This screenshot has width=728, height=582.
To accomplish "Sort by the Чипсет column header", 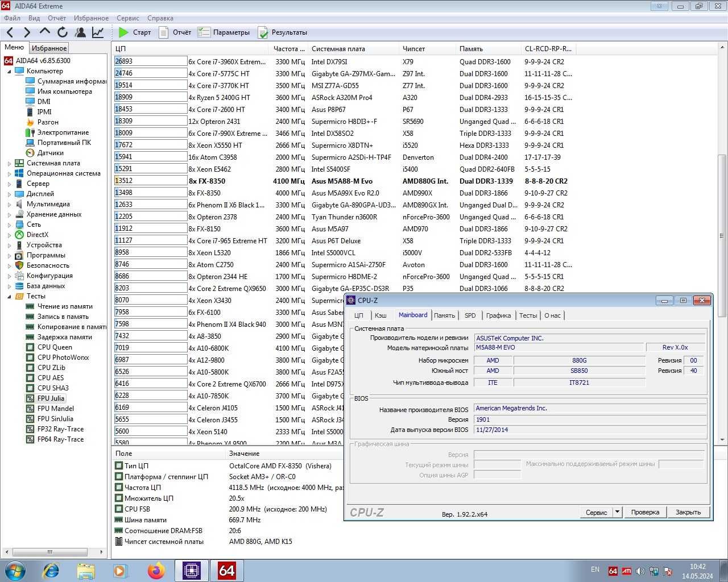I will 428,49.
